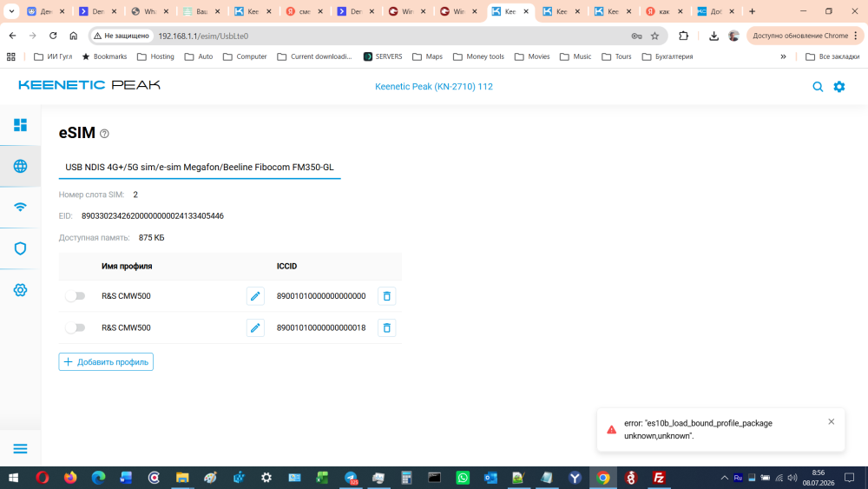Expand the sidebar with the hamburger icon
The image size is (868, 489).
coord(20,448)
